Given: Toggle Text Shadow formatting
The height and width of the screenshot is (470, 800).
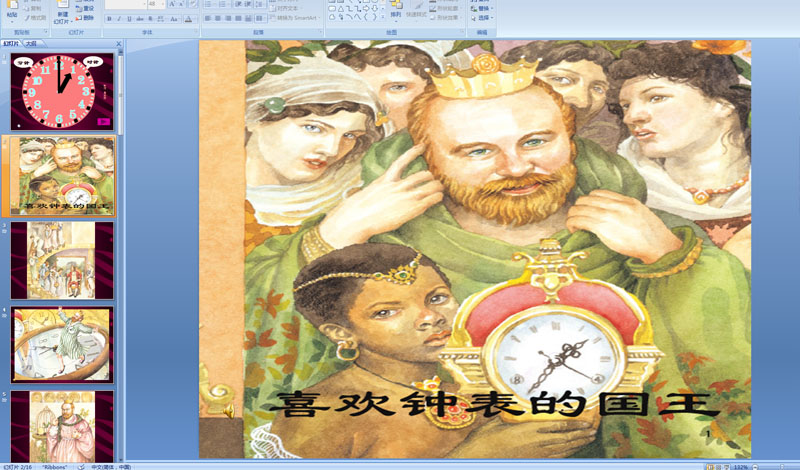Looking at the screenshot, I should 150,19.
